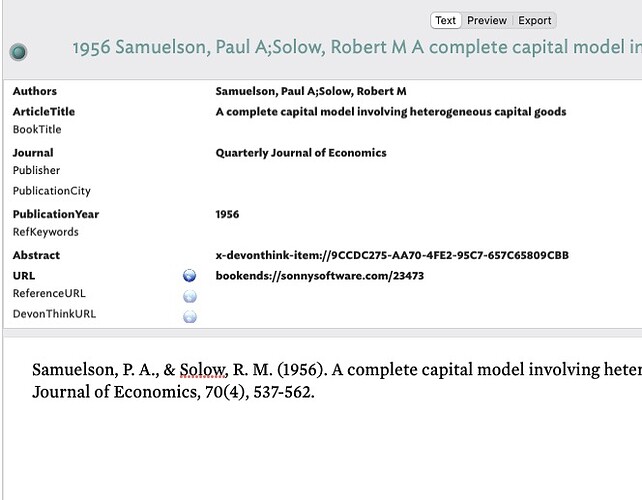Click the DevonThinkURL globe icon
The height and width of the screenshot is (500, 642).
coord(190,317)
